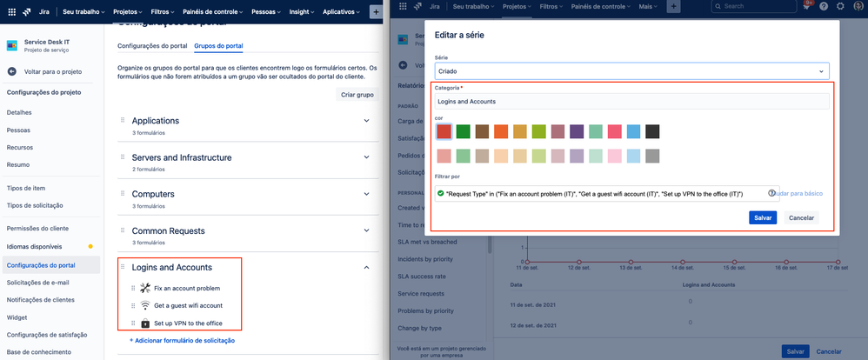The width and height of the screenshot is (868, 360).
Task: Select the dark red color swatch
Action: 444,131
